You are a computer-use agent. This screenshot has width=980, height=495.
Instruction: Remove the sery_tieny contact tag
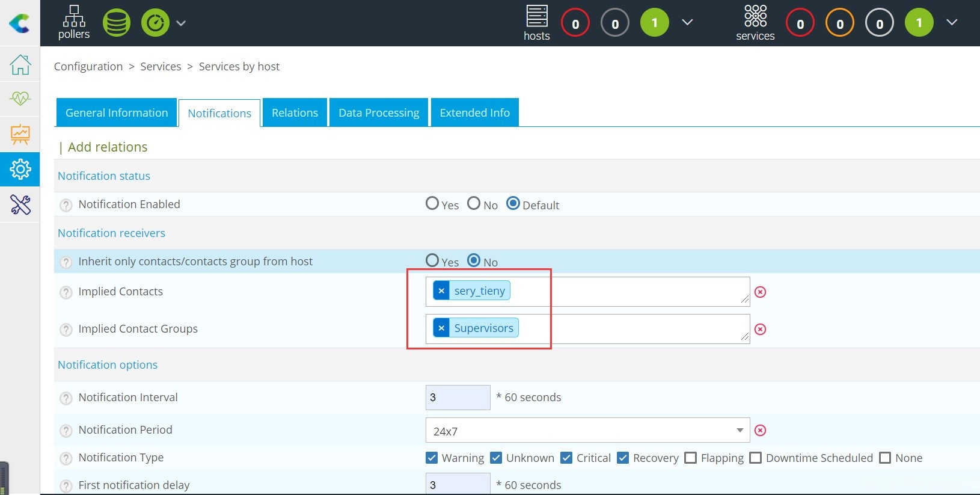click(441, 291)
